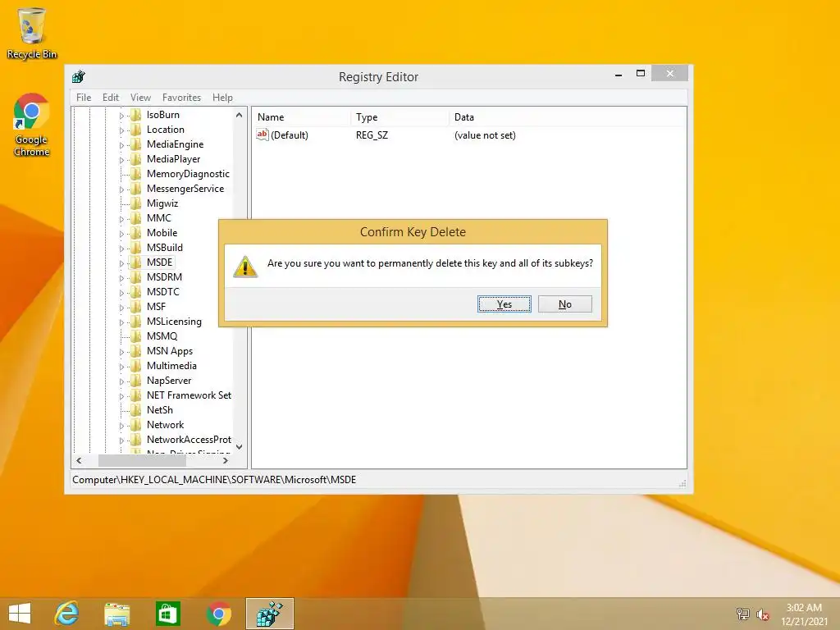Click the tree horizontal scroll left arrow
The image size is (840, 630).
[80, 460]
